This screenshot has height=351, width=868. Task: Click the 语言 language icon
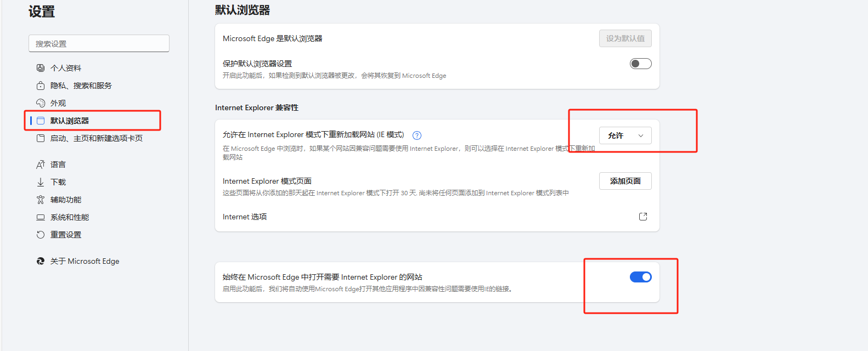(41, 165)
